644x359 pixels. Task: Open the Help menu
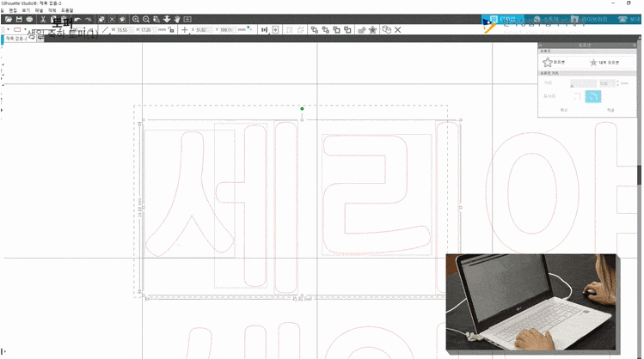(x=67, y=10)
